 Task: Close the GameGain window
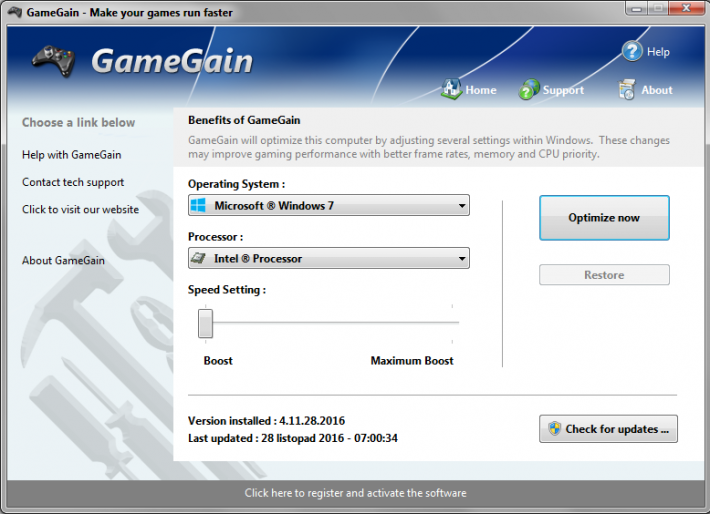click(x=686, y=9)
